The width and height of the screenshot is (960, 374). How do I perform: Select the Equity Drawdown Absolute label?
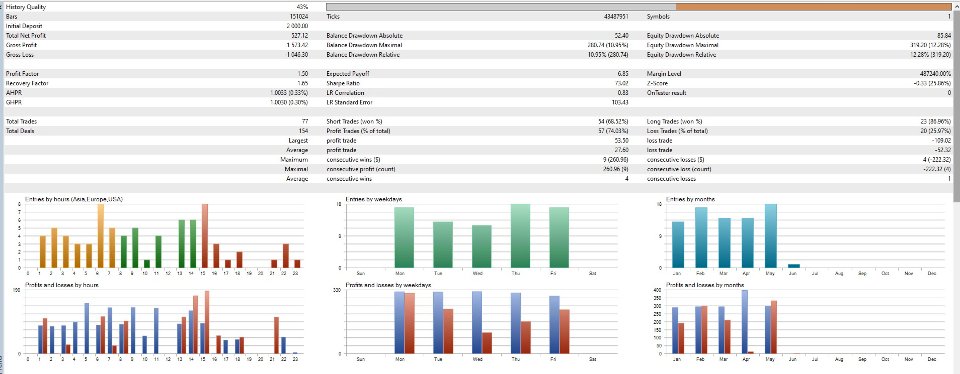point(683,36)
